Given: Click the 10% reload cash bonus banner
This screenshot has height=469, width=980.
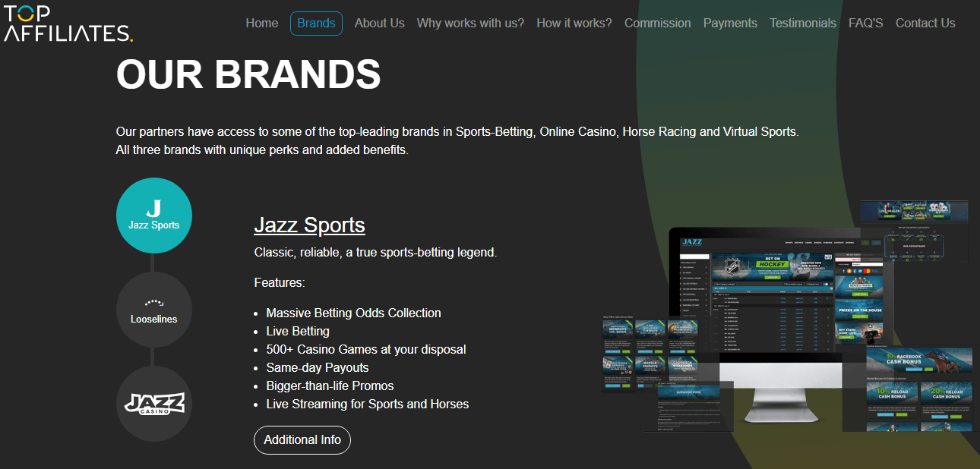Looking at the screenshot, I should 892,392.
